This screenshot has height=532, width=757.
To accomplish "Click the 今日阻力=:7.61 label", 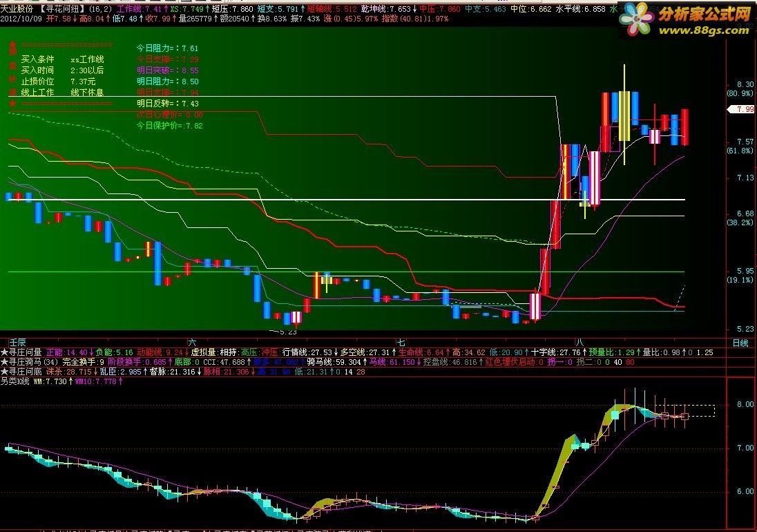I will [167, 48].
